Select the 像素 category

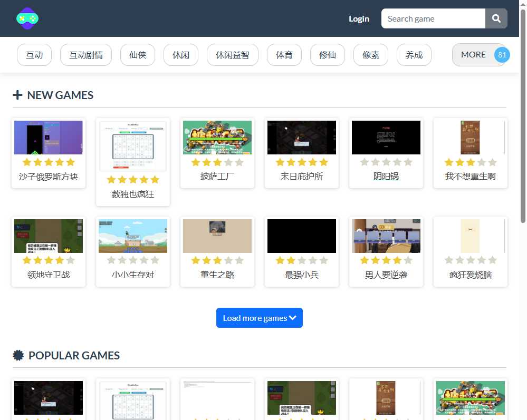point(370,54)
